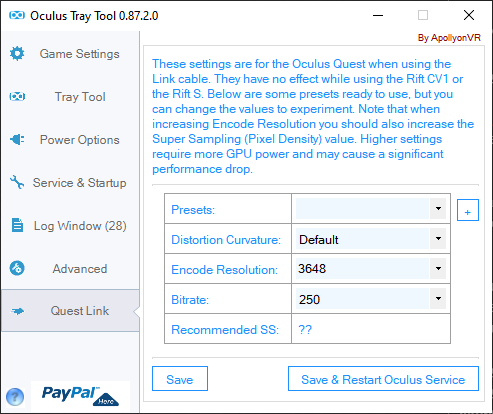Open help via the blue question mark icon

15,397
